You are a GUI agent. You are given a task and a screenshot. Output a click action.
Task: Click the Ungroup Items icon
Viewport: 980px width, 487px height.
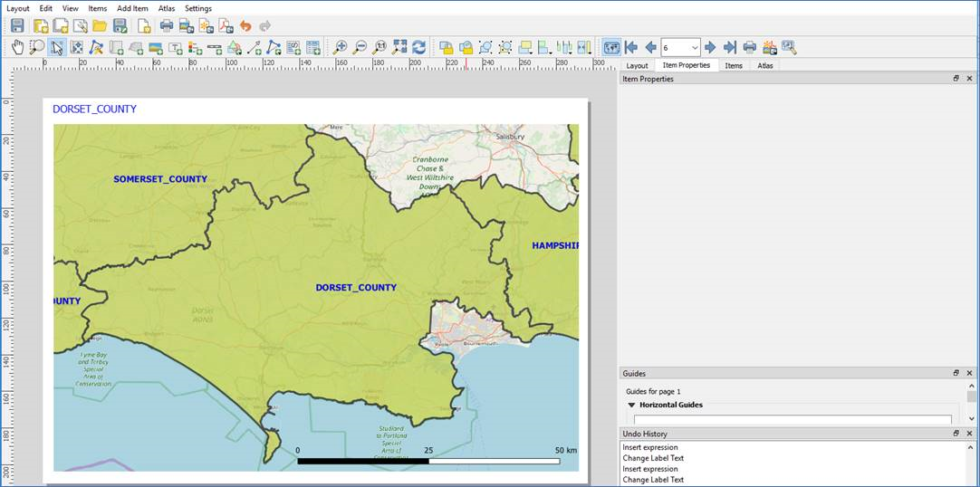click(505, 47)
